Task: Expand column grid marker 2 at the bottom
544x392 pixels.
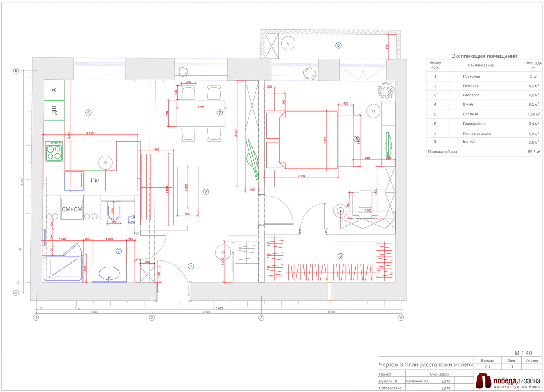Action: (x=152, y=317)
